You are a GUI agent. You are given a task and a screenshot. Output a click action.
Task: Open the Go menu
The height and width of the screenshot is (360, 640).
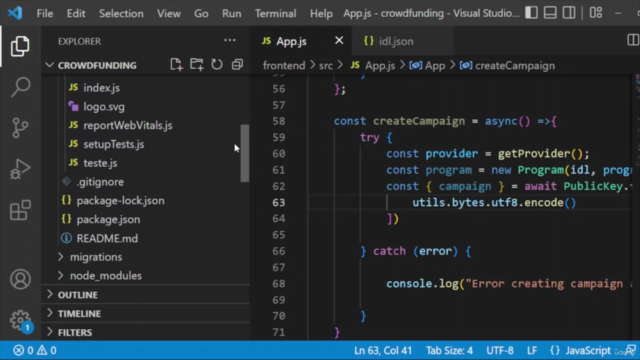tap(201, 13)
